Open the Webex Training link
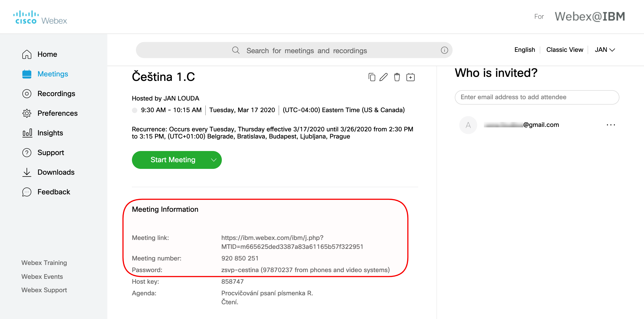Viewport: 644px width, 319px height. coord(44,263)
